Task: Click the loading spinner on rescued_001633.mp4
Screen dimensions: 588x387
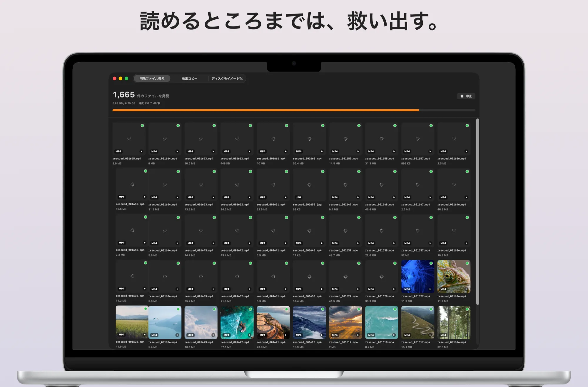Action: tap(201, 277)
